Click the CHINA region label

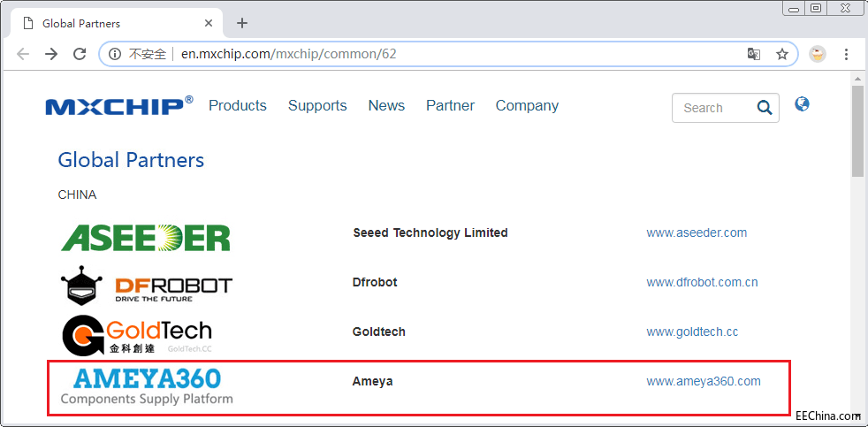click(77, 195)
